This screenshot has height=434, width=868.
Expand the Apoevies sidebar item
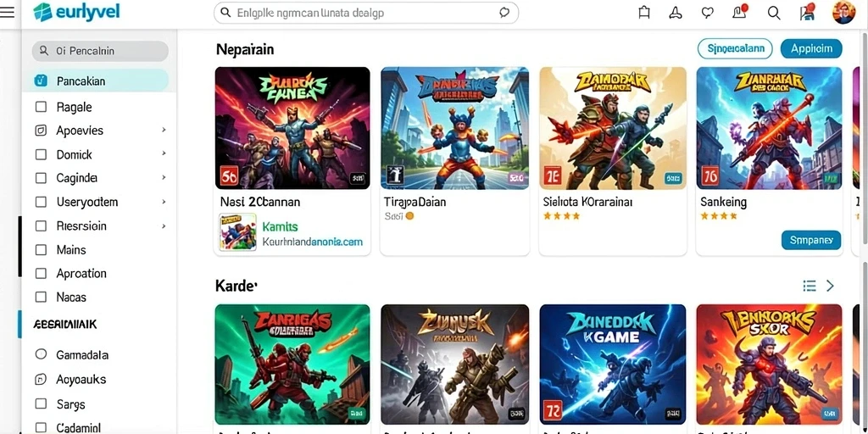tap(164, 130)
